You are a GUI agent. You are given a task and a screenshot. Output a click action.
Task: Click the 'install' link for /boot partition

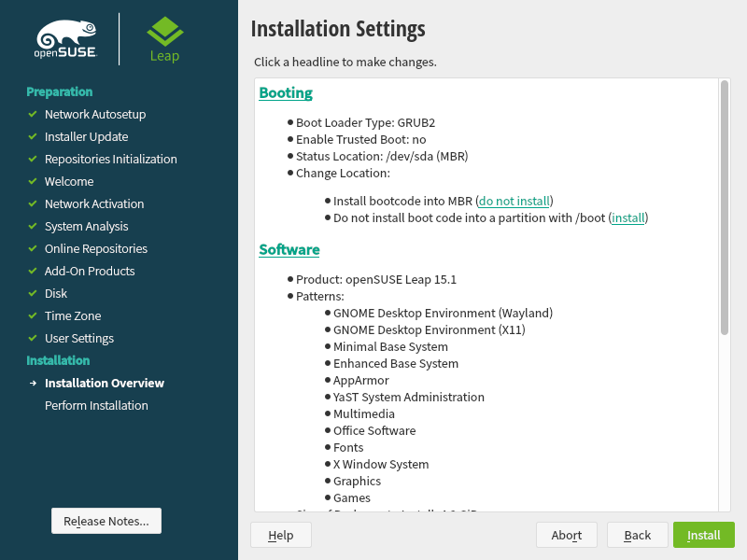click(x=627, y=217)
